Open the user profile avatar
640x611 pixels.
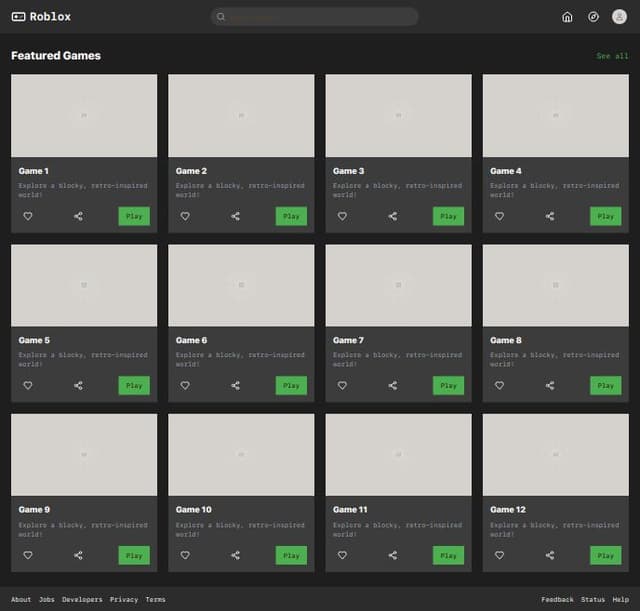click(x=619, y=17)
